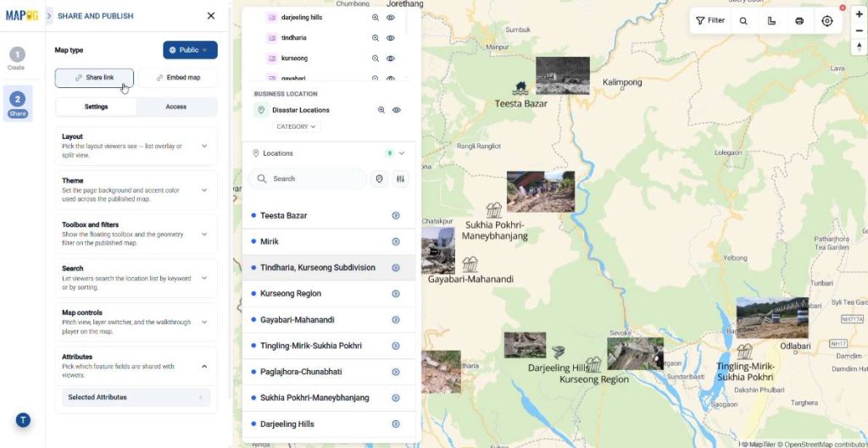Zoom to the kurseong layer
Image resolution: width=868 pixels, height=448 pixels.
tap(376, 58)
